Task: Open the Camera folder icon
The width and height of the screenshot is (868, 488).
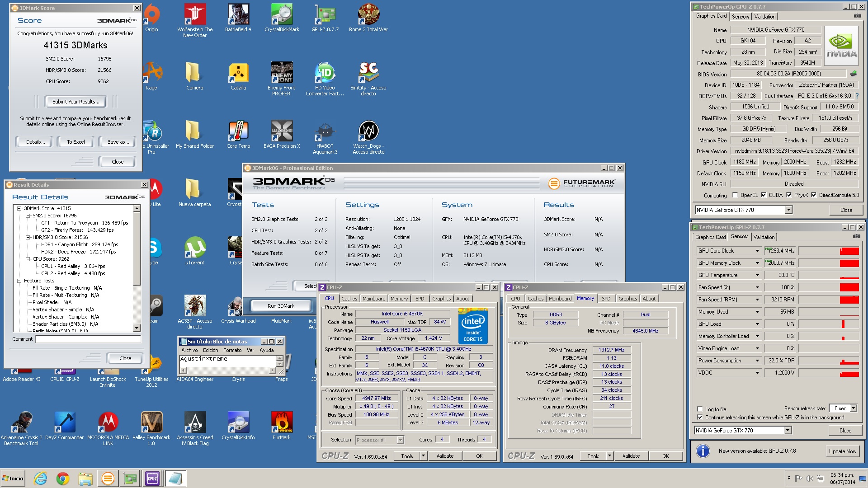Action: click(195, 76)
